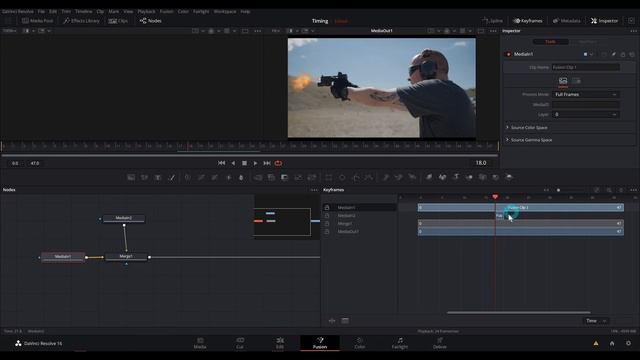The height and width of the screenshot is (360, 640).
Task: Open the Workspace menu
Action: pos(225,11)
